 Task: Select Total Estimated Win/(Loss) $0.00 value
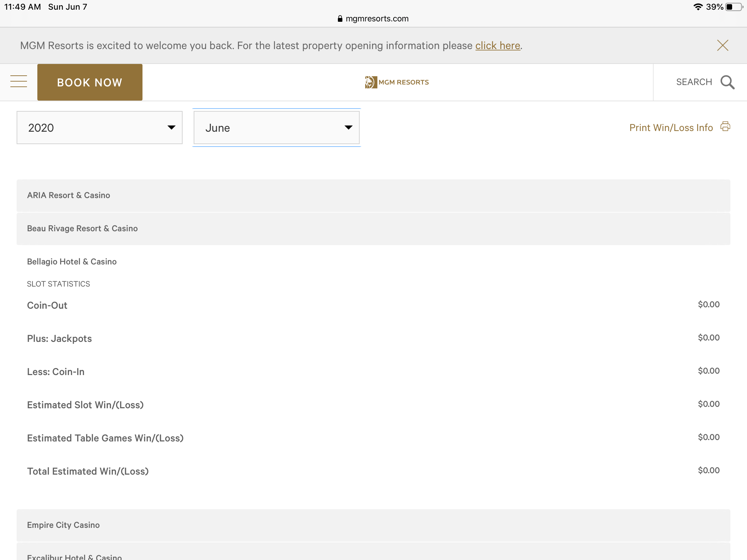(x=709, y=470)
